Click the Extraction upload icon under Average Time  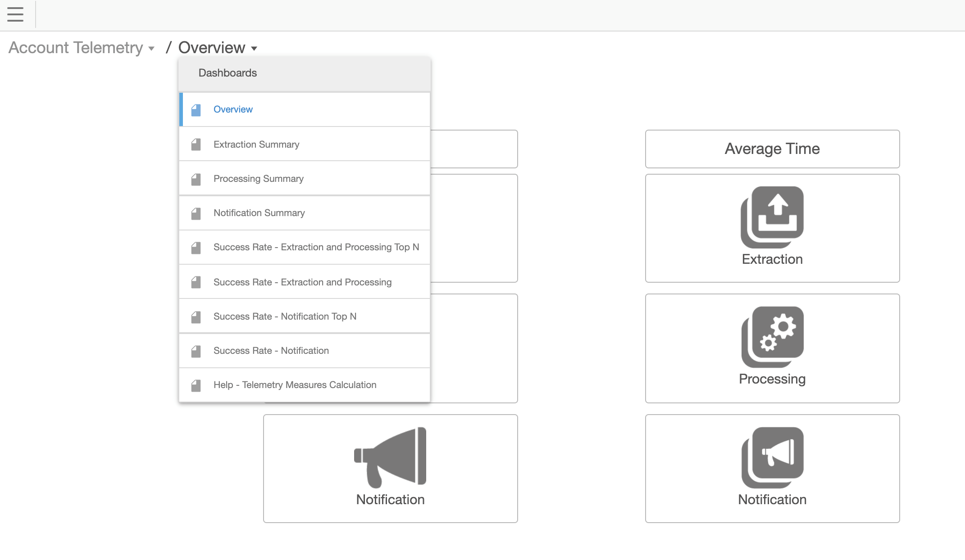click(x=772, y=217)
